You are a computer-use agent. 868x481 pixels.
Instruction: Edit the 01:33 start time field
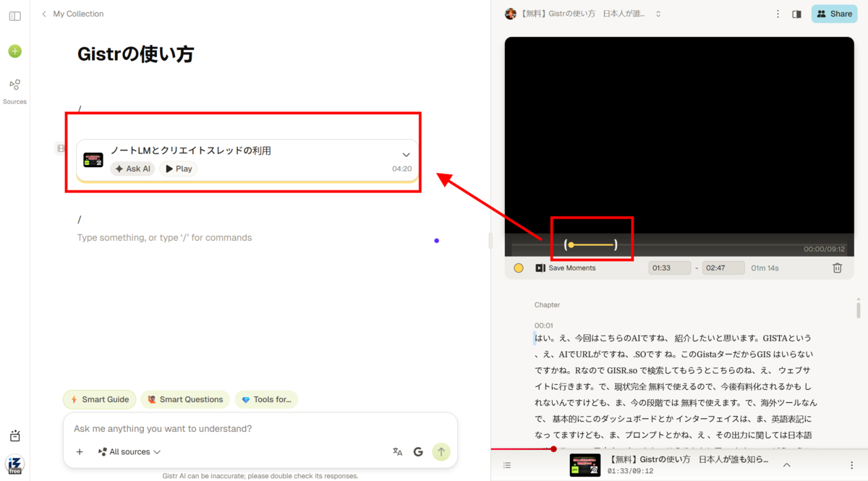[670, 268]
